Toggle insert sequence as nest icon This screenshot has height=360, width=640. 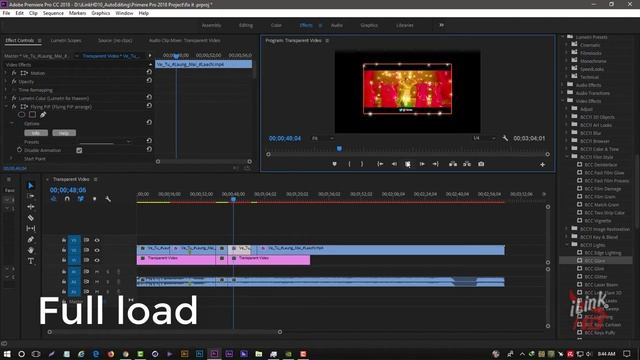point(53,199)
